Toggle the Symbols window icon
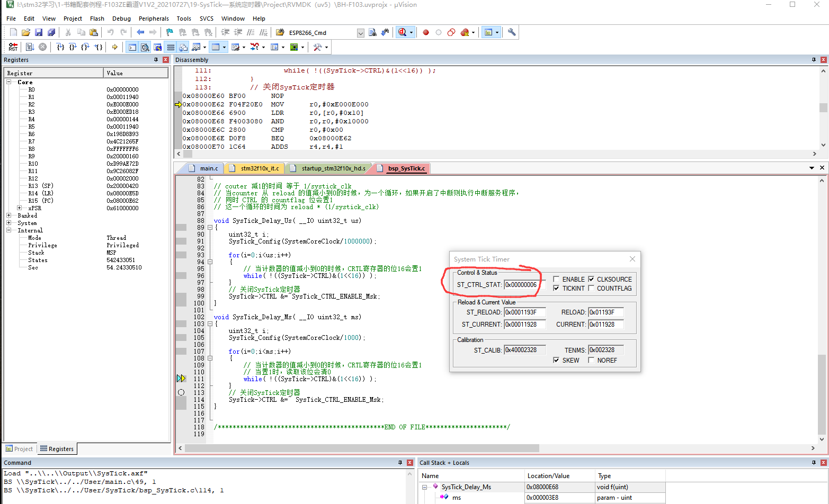The height and width of the screenshot is (504, 829). point(157,47)
